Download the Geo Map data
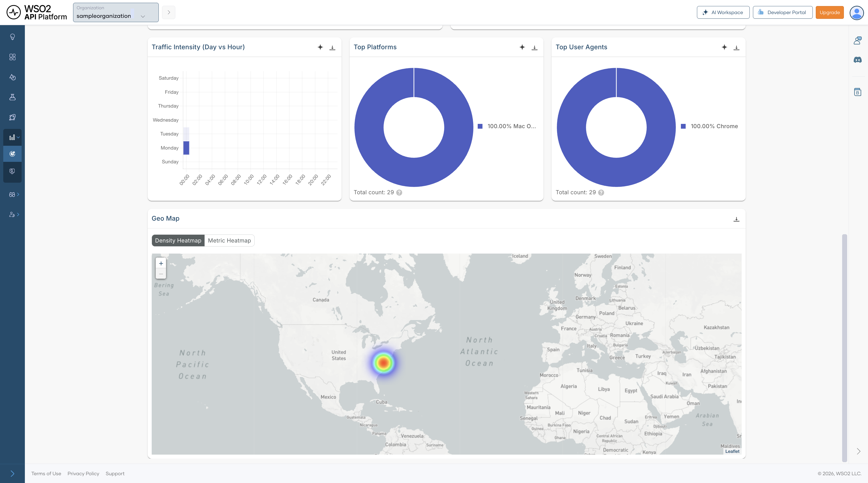This screenshot has height=483, width=868. pos(736,219)
